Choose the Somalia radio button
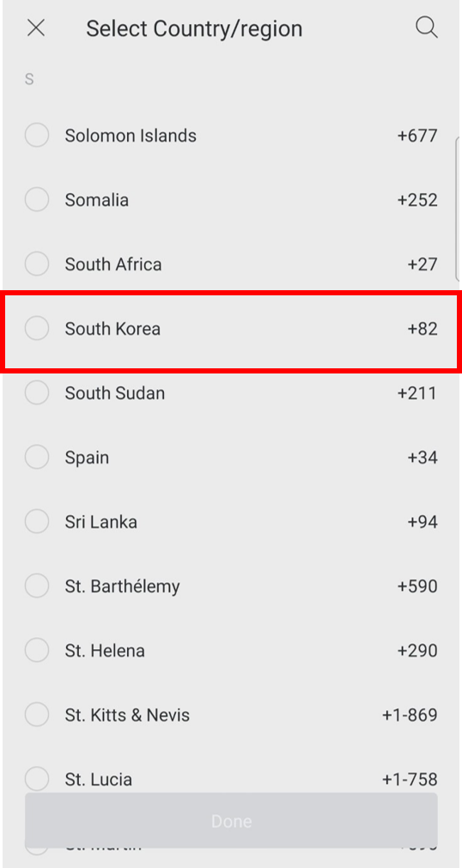This screenshot has width=462, height=868. click(37, 199)
